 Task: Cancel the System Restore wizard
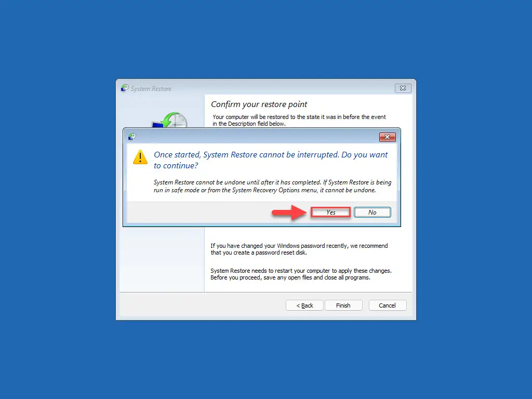point(387,305)
